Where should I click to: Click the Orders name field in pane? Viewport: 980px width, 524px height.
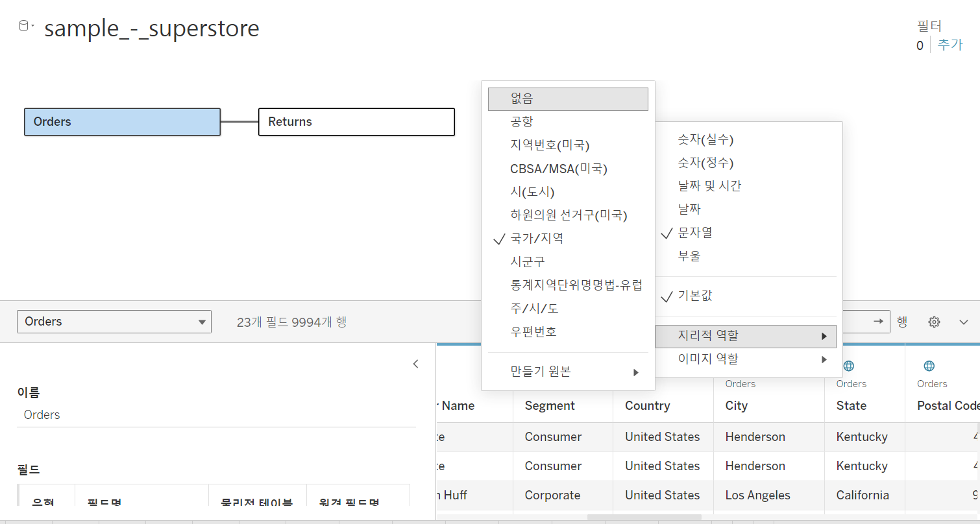tap(216, 415)
